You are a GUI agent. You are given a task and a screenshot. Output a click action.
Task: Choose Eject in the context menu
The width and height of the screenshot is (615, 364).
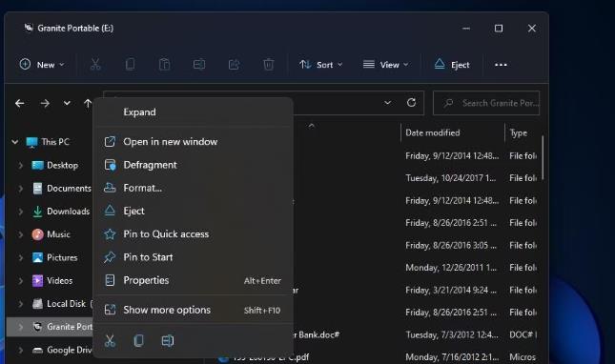click(x=194, y=211)
